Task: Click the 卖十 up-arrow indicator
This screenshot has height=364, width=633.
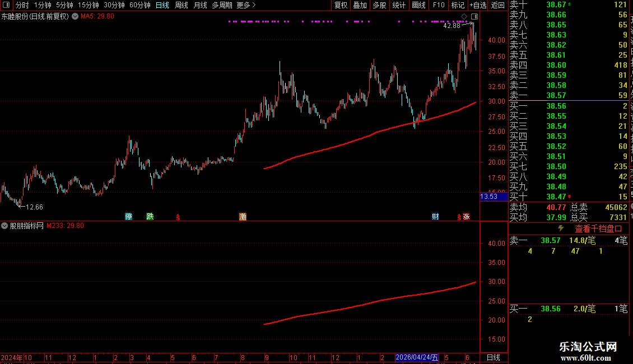Action: coord(570,4)
